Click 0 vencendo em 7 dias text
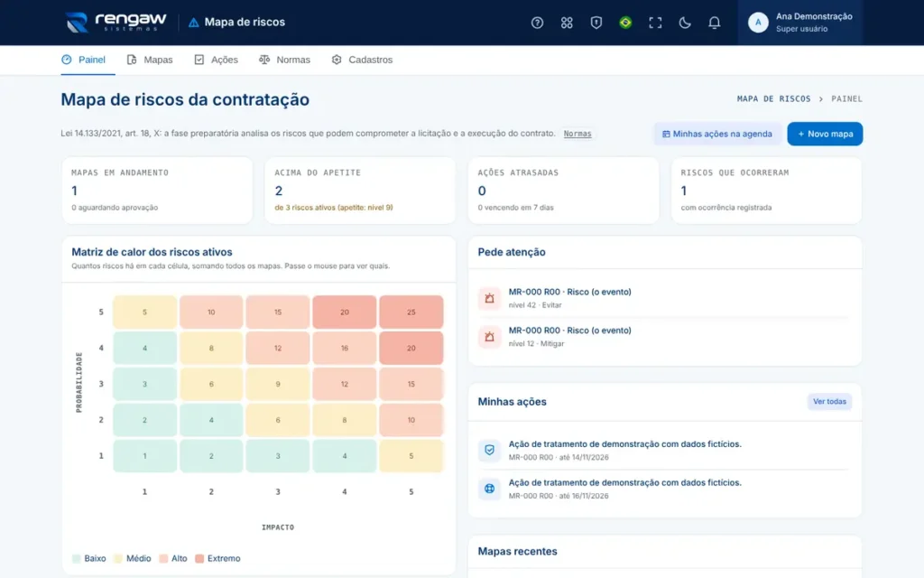The height and width of the screenshot is (578, 924). pyautogui.click(x=515, y=208)
